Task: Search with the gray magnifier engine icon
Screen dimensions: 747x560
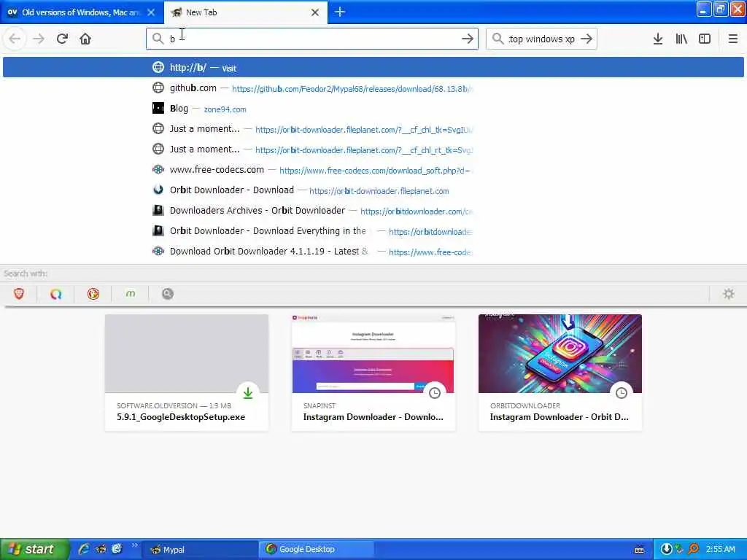Action: click(x=168, y=294)
